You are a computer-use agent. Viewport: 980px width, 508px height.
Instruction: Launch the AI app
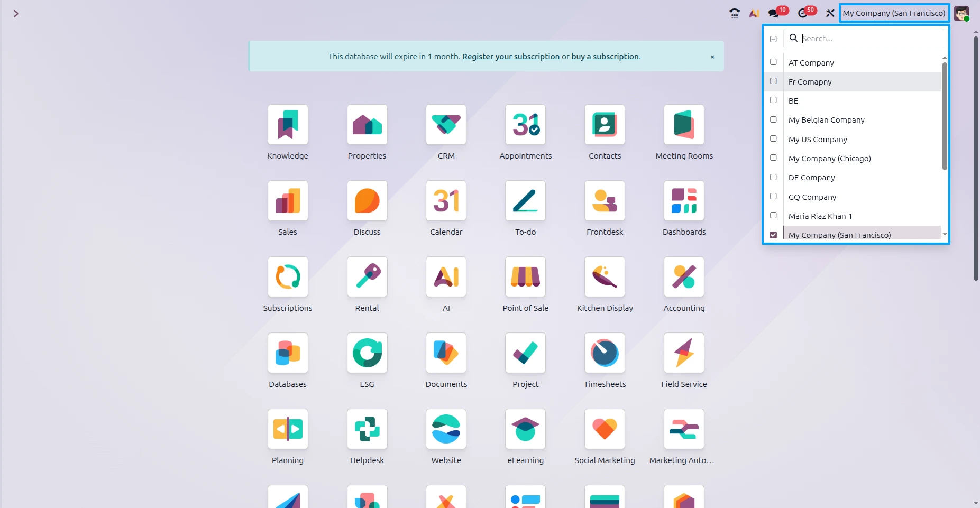tap(446, 277)
